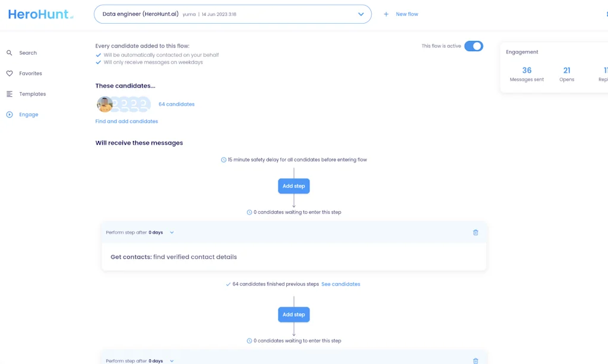Viewport: 608px width, 364px height.
Task: Click the Engage play icon in the sidebar
Action: pyautogui.click(x=9, y=115)
